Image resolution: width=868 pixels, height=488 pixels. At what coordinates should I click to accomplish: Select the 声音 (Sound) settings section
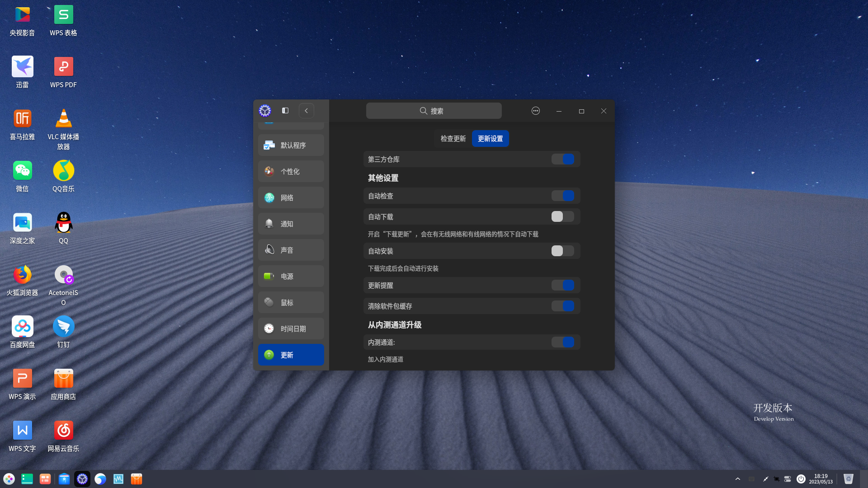click(x=291, y=250)
